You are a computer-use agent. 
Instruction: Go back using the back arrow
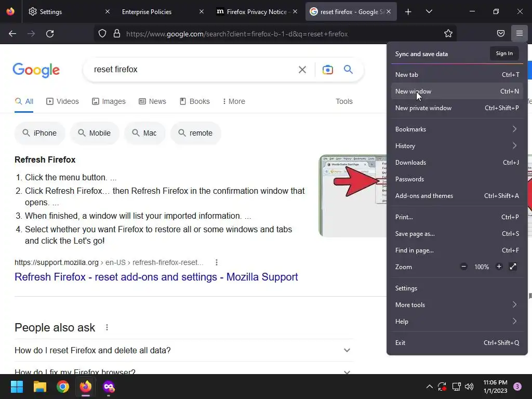pyautogui.click(x=12, y=34)
